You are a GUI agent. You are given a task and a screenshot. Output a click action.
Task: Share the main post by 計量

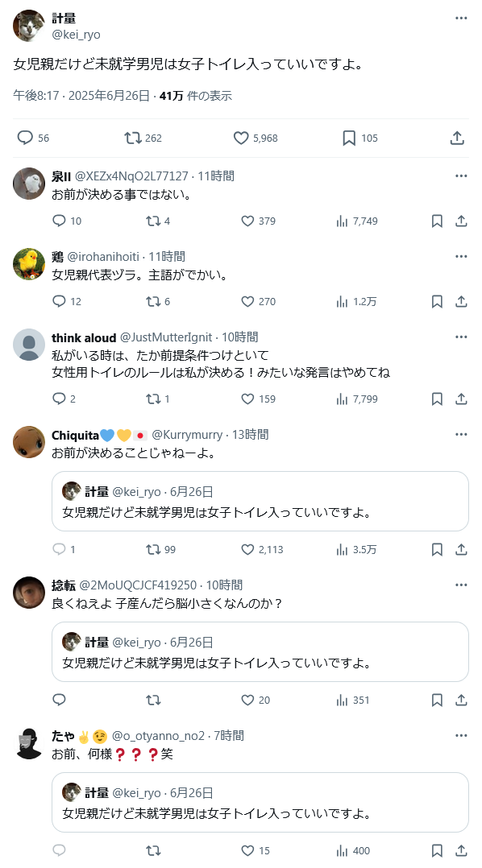457,138
